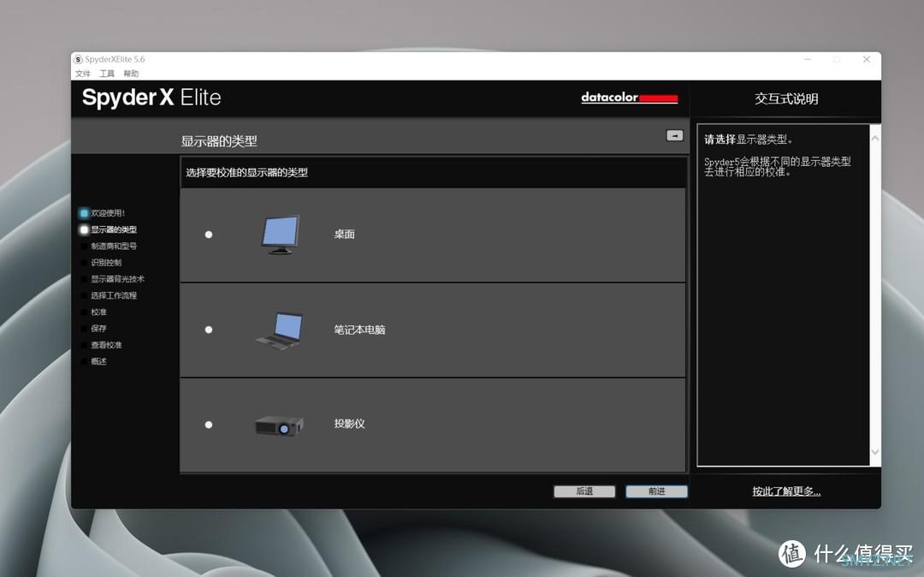
Task: Maximize the SpyderXElite window
Action: coord(837,60)
